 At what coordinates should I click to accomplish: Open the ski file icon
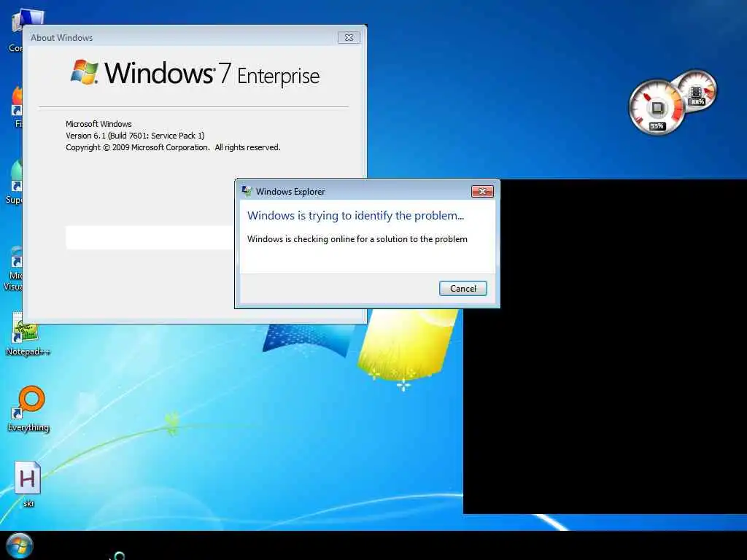click(x=28, y=484)
